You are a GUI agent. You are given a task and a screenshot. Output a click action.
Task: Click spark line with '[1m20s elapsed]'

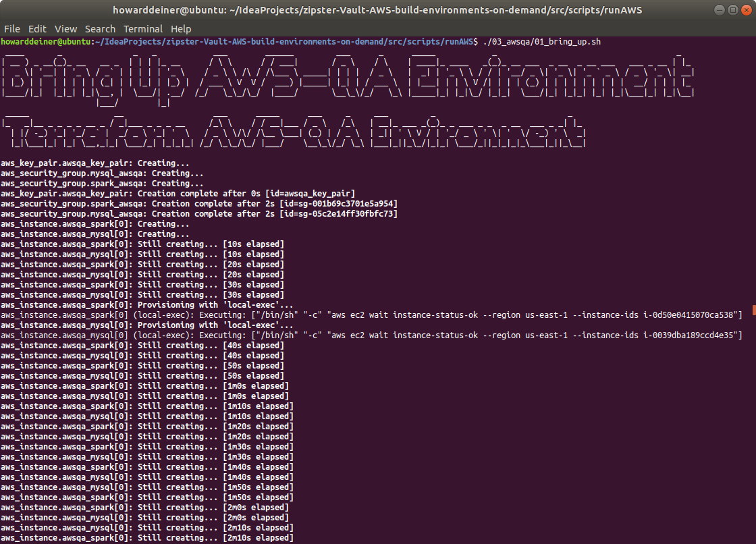[x=147, y=427]
